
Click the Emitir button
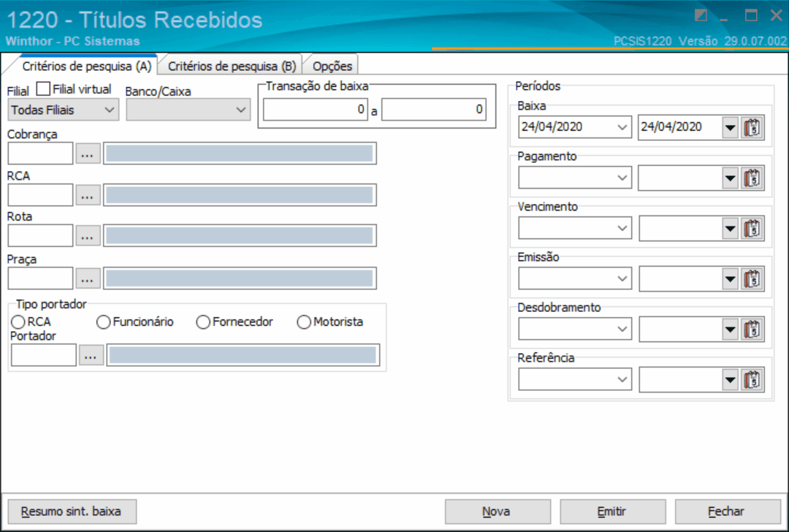[612, 512]
